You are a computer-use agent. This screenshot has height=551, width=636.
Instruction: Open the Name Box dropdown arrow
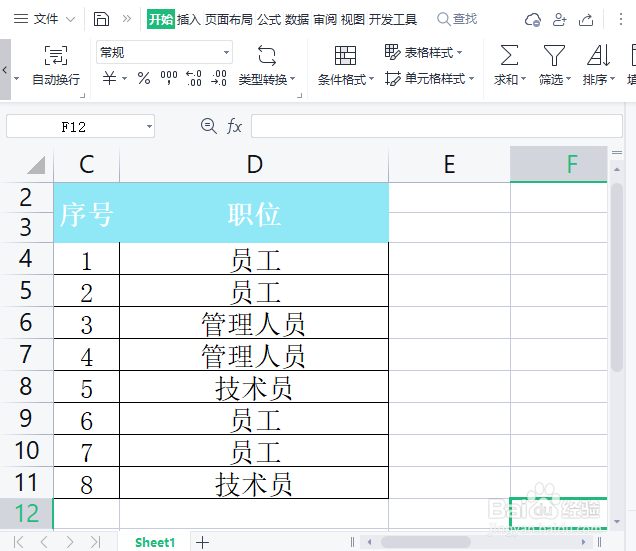tap(149, 127)
